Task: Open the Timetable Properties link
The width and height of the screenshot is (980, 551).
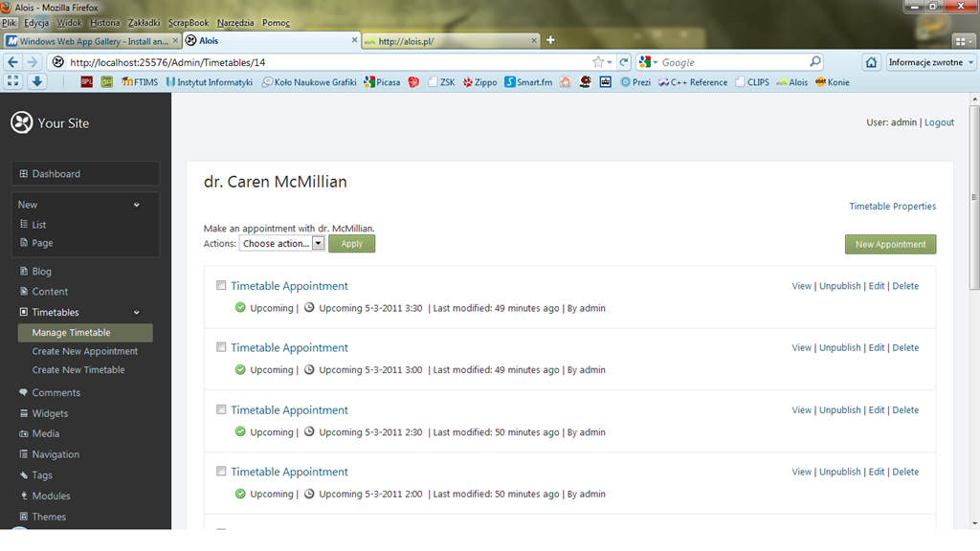Action: [892, 207]
